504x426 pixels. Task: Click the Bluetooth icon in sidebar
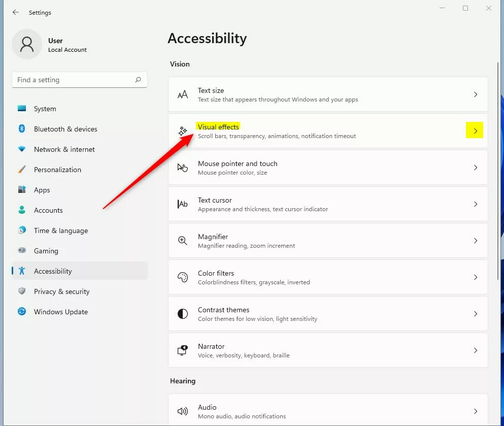22,129
